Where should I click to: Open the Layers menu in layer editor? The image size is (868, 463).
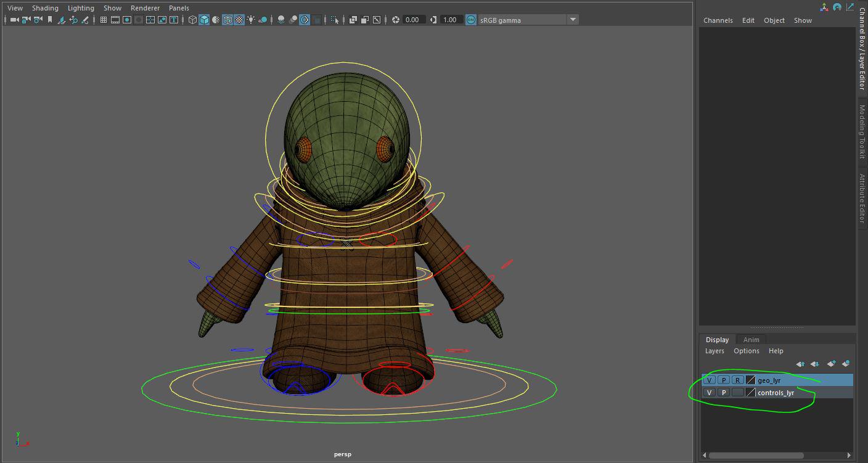[714, 351]
